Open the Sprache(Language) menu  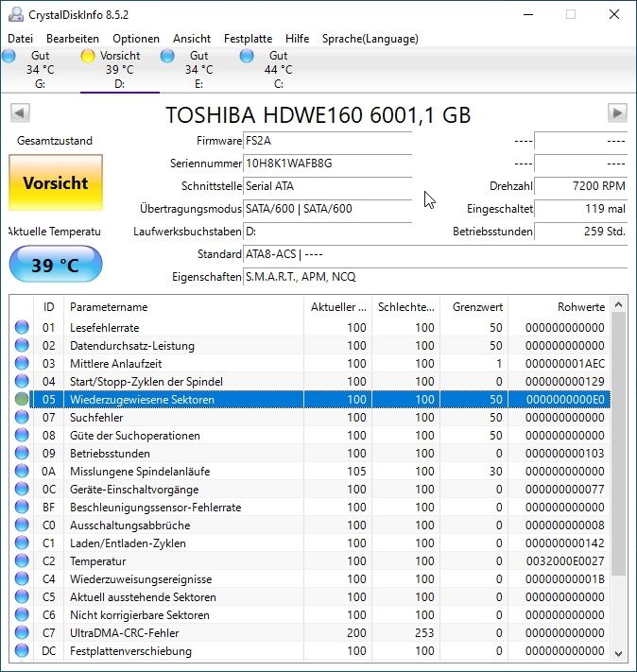[x=370, y=39]
